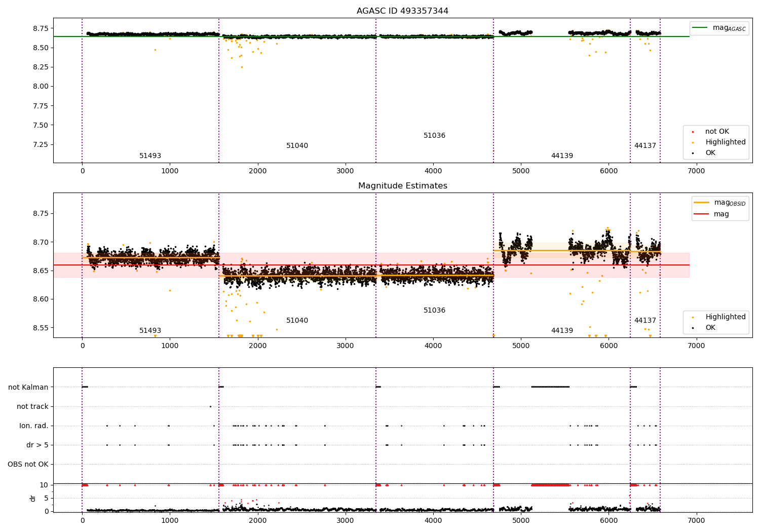Click obsid label 44137 in top panel

click(x=645, y=146)
